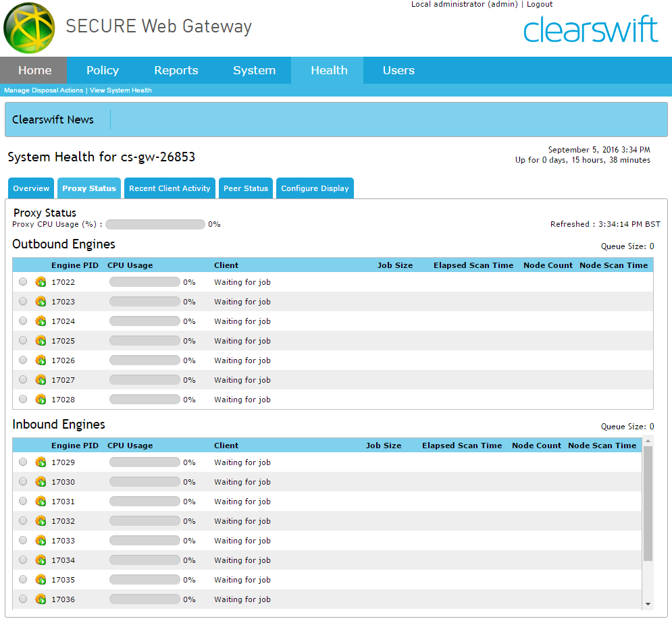
Task: Click the Clearswift brand logo
Action: coord(590,29)
